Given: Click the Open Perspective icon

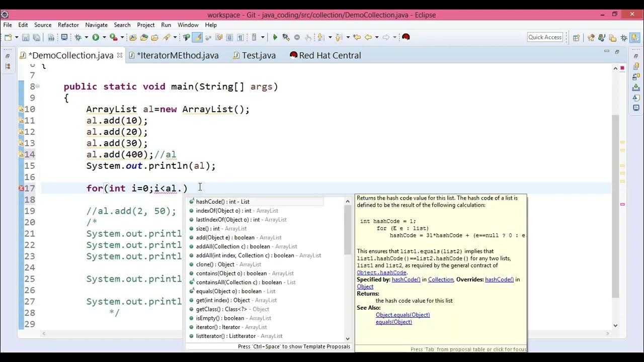Looking at the screenshot, I should [576, 37].
